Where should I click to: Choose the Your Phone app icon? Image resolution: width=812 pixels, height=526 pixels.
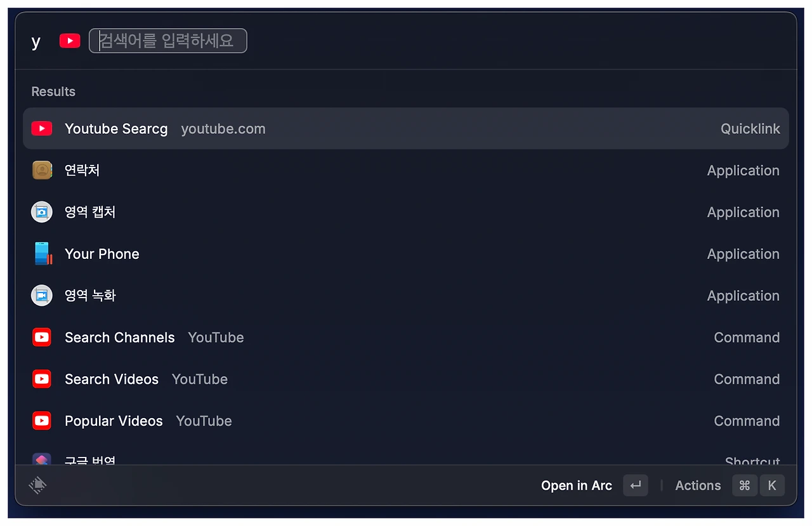pyautogui.click(x=43, y=254)
